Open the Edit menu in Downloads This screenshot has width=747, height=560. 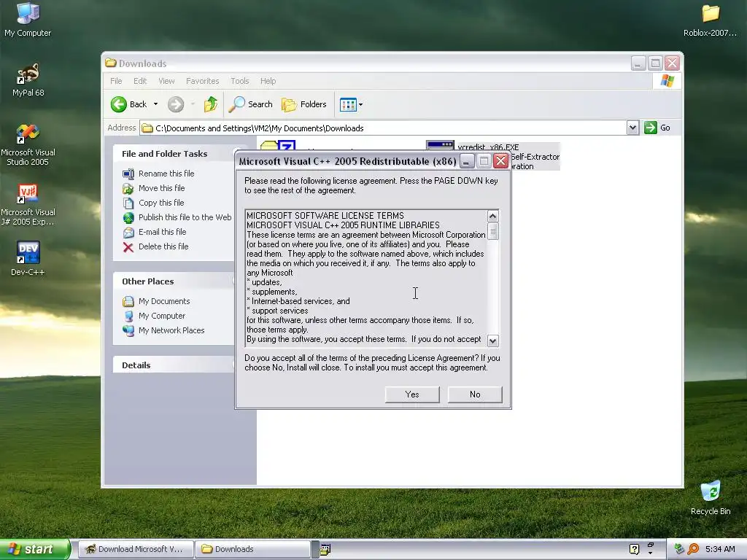click(140, 81)
